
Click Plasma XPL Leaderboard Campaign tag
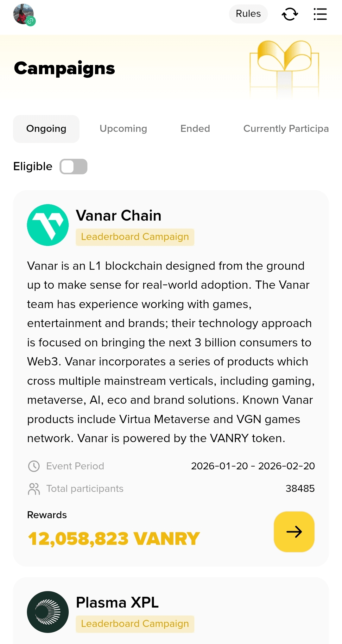[x=135, y=624]
